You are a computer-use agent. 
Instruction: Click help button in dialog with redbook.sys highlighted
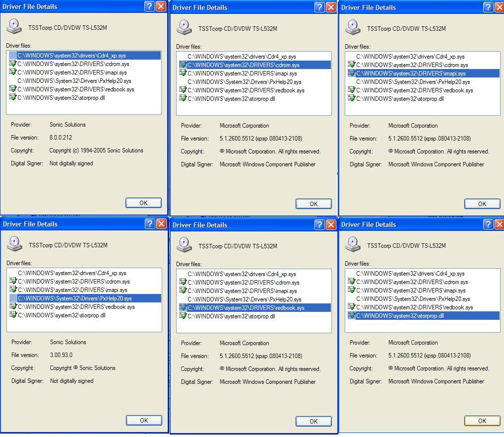pos(319,224)
